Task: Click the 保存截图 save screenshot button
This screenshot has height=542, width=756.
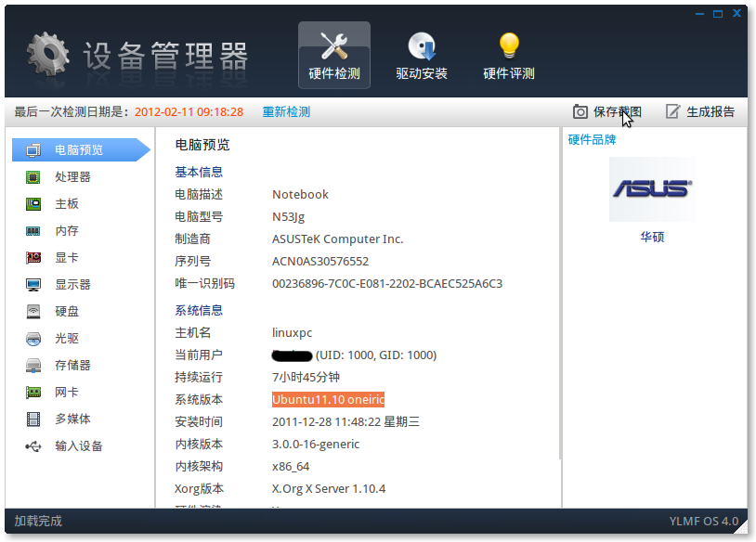Action: tap(607, 111)
